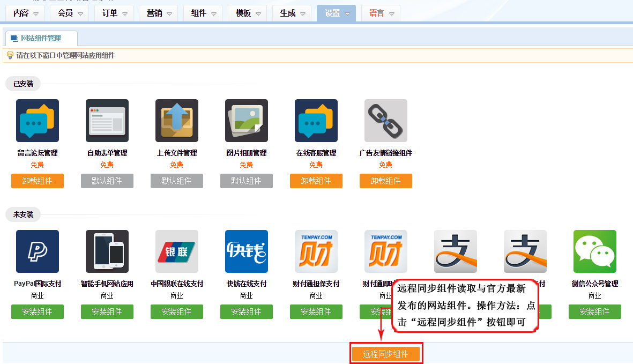Viewport: 633px width, 364px height.
Task: Install the 财付通担保支付 component
Action: coord(316,312)
